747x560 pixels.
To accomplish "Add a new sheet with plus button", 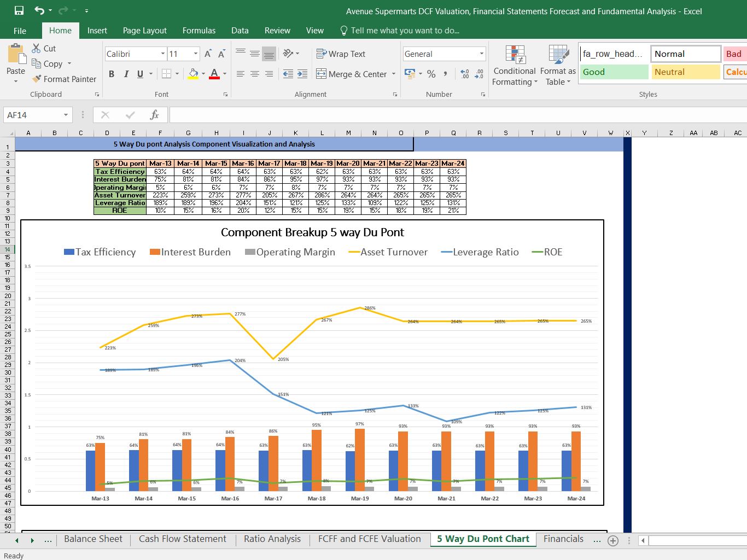I will coord(613,540).
